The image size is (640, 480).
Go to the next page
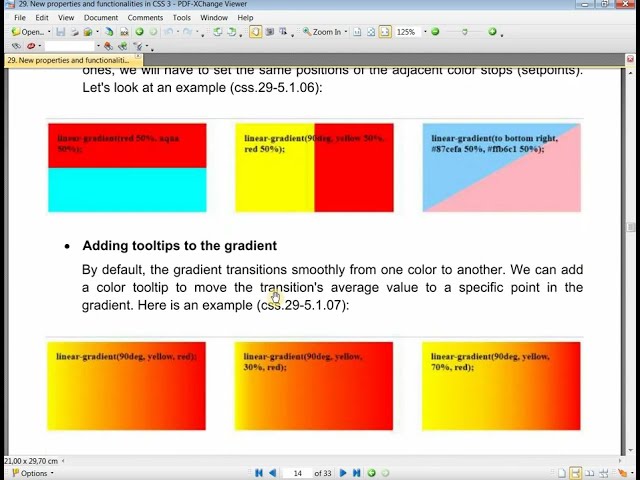(343, 473)
